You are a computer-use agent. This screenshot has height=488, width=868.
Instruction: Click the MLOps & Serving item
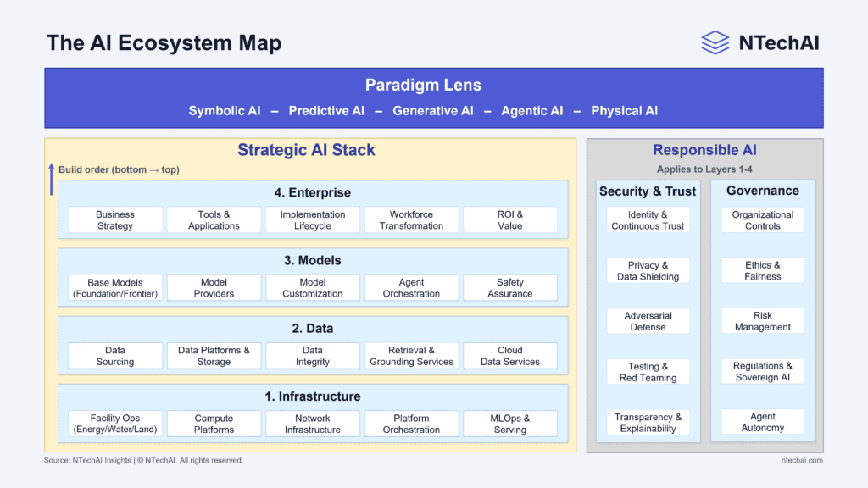pos(510,423)
